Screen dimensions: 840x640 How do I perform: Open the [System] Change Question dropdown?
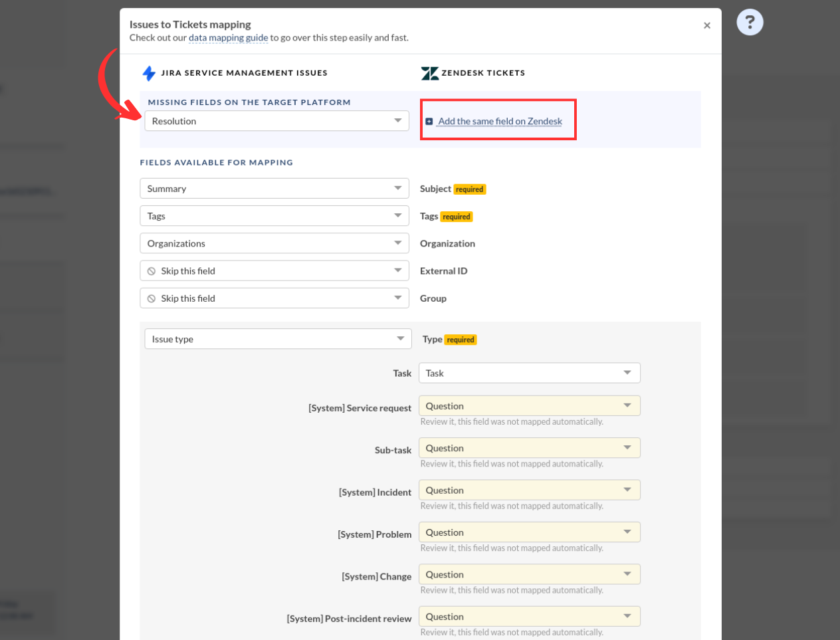(530, 574)
